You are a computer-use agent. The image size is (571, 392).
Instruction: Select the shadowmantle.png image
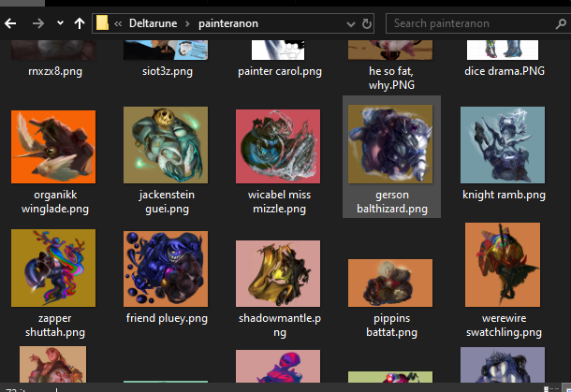point(278,273)
